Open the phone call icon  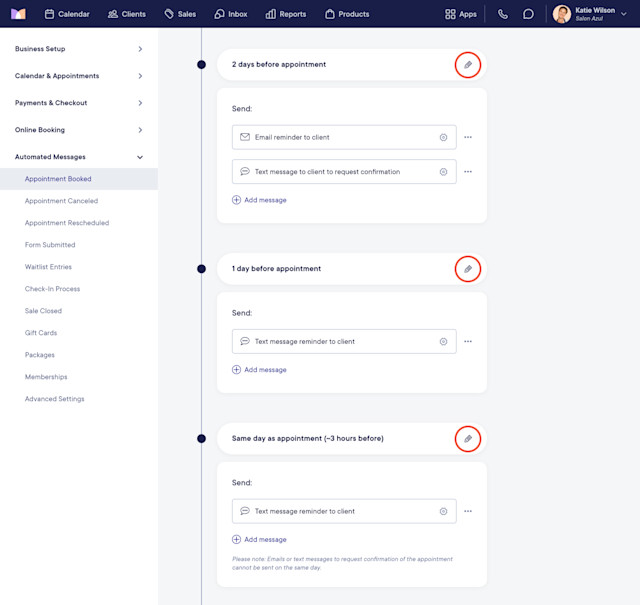click(503, 14)
